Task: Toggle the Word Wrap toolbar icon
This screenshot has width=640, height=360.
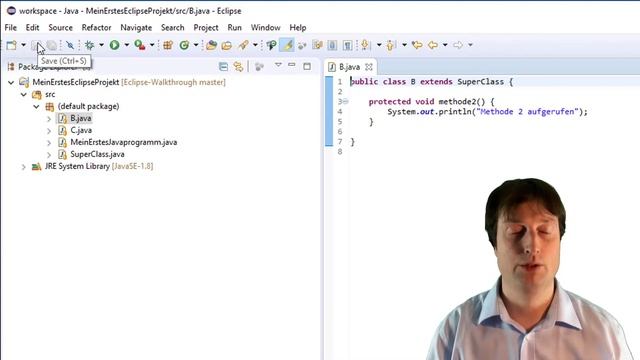Action: [x=318, y=45]
